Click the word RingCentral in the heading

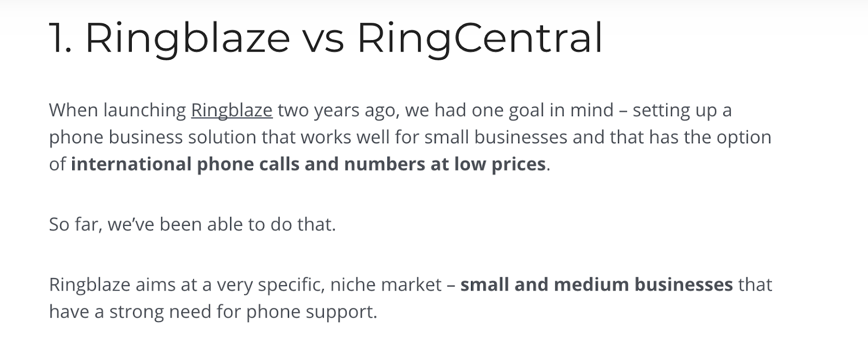pyautogui.click(x=480, y=38)
